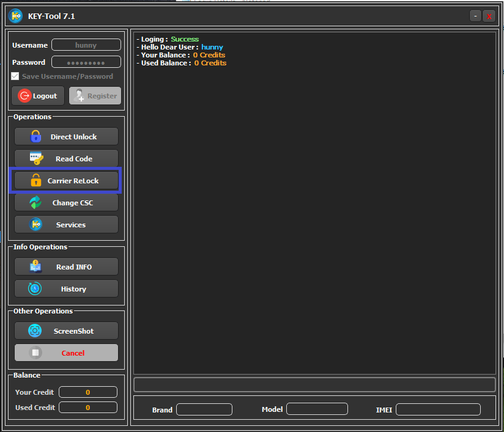This screenshot has height=432, width=504.
Task: Open the History button label
Action: [73, 289]
